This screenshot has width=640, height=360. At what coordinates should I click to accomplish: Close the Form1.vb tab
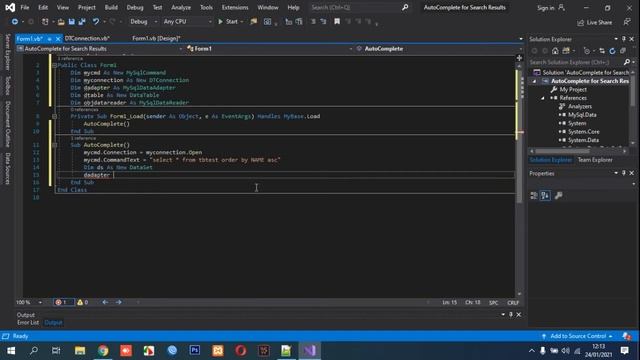[58, 39]
